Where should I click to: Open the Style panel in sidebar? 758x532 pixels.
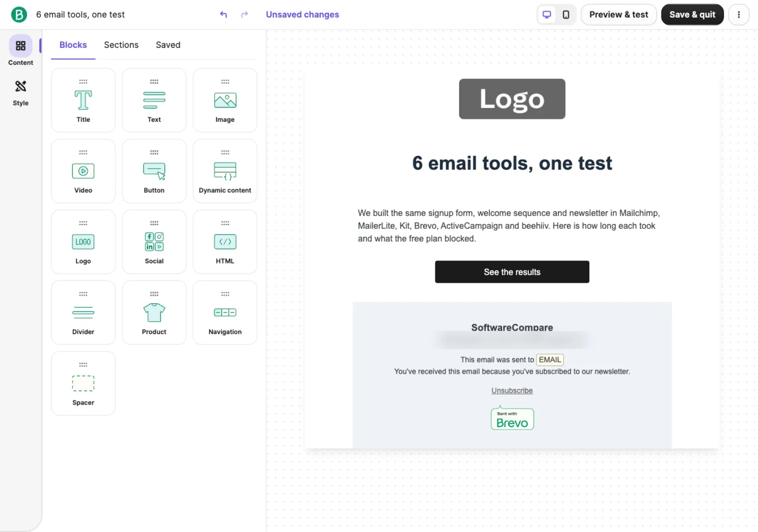tap(20, 93)
